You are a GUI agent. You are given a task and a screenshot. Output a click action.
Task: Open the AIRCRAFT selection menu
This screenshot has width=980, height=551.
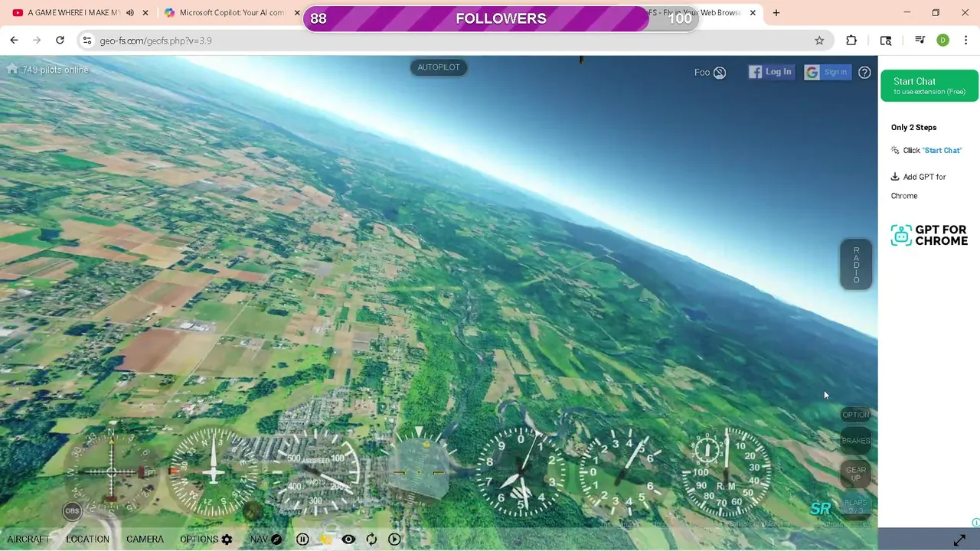[28, 540]
